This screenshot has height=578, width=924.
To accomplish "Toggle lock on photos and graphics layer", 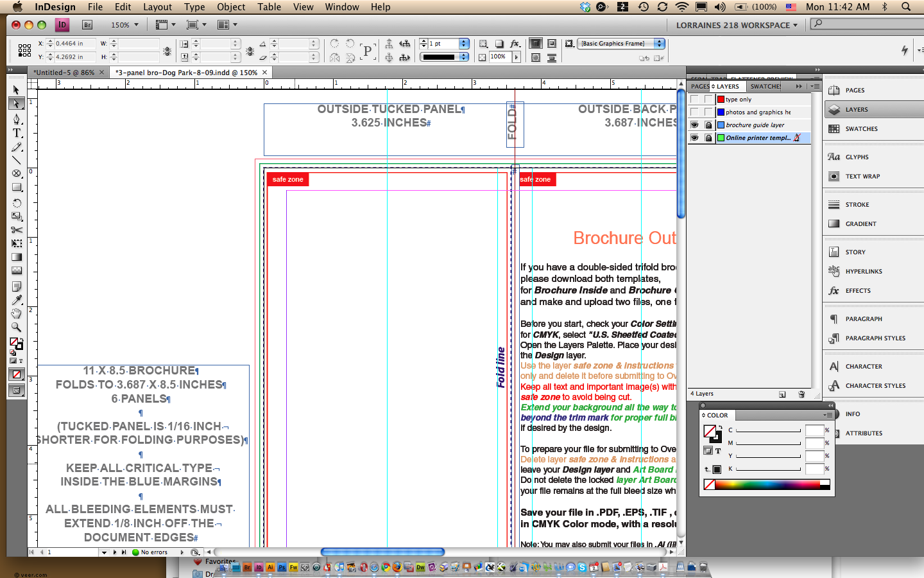I will (x=708, y=112).
